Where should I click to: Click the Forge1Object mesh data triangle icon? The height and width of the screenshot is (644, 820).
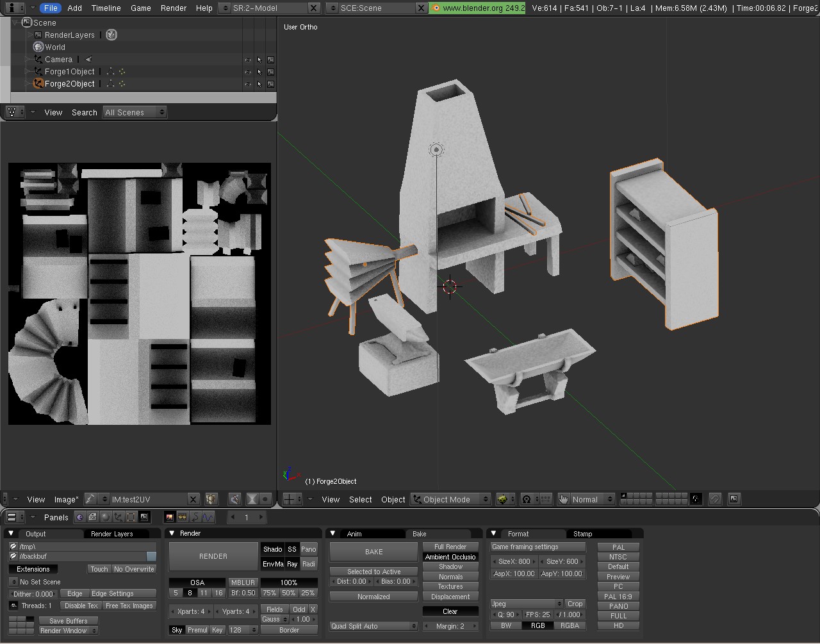tap(110, 72)
